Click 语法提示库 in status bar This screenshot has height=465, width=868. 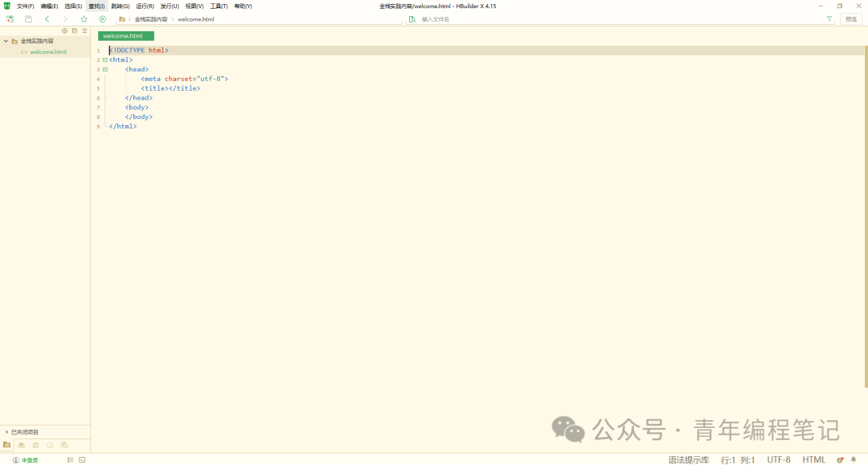(x=689, y=460)
